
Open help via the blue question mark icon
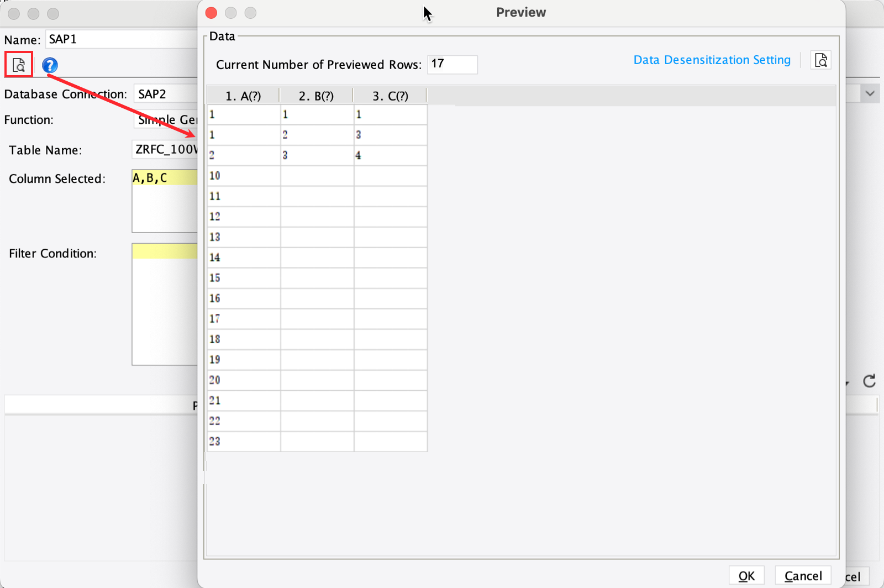(x=50, y=65)
